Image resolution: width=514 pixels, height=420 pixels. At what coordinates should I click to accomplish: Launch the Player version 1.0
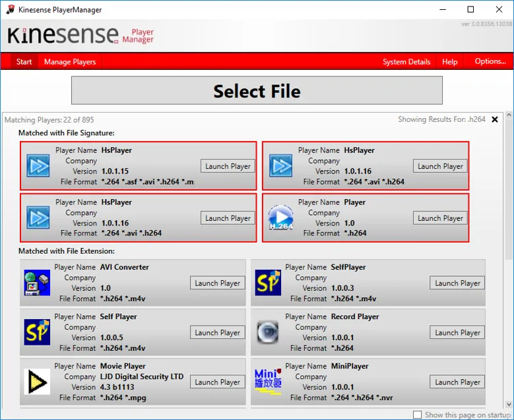coord(440,218)
